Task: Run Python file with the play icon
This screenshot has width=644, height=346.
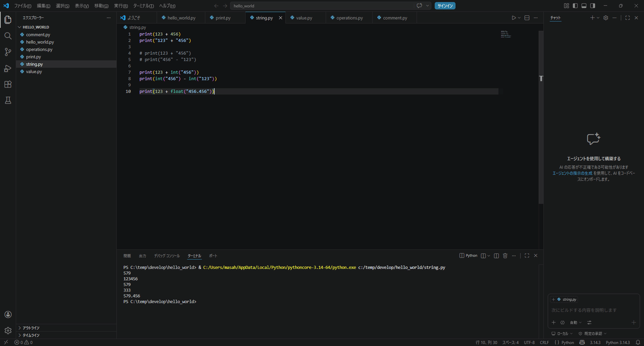Action: [514, 18]
